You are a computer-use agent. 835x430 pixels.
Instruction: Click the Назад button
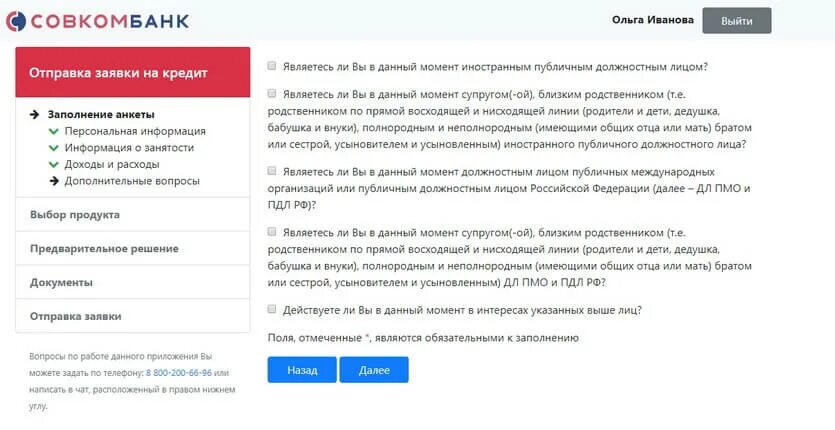302,370
